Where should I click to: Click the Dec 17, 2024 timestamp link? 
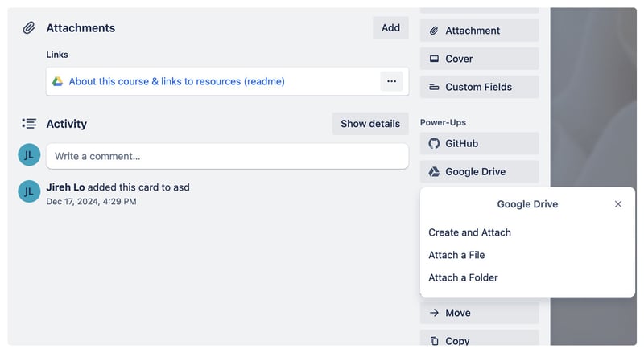click(91, 202)
